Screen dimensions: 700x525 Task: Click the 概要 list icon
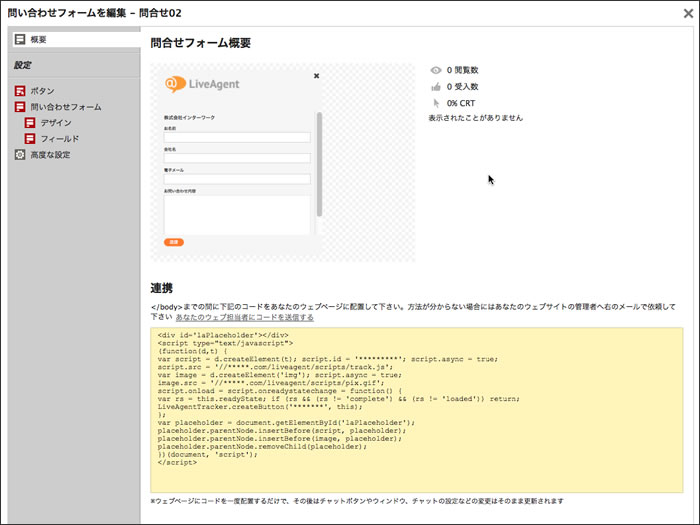point(20,39)
